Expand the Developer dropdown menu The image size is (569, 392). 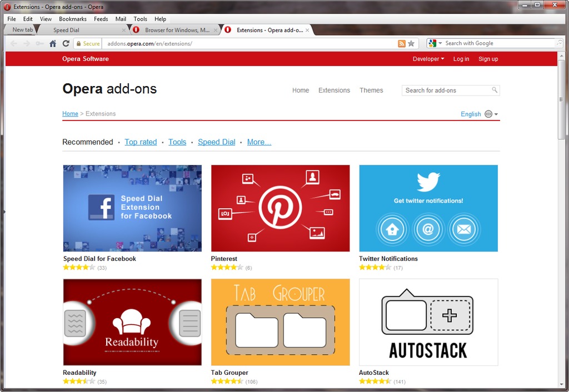pos(428,59)
